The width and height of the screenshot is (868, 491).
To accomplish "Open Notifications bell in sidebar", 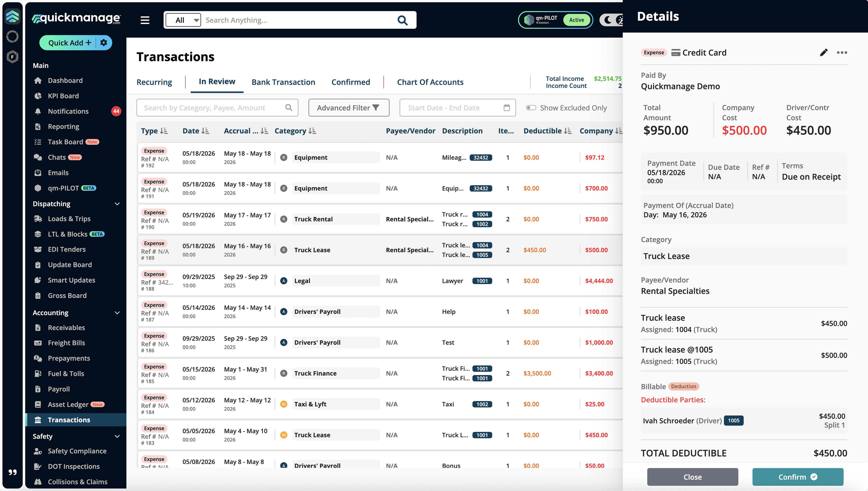I will [x=38, y=111].
